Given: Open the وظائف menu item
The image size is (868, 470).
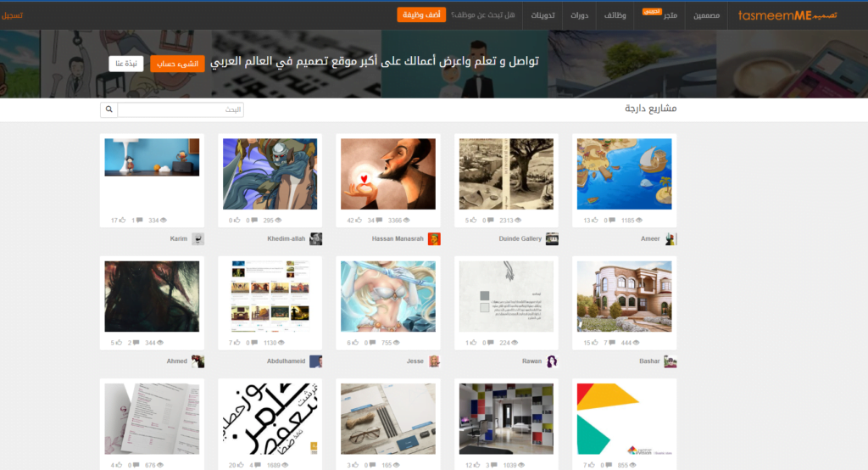Looking at the screenshot, I should (x=615, y=15).
